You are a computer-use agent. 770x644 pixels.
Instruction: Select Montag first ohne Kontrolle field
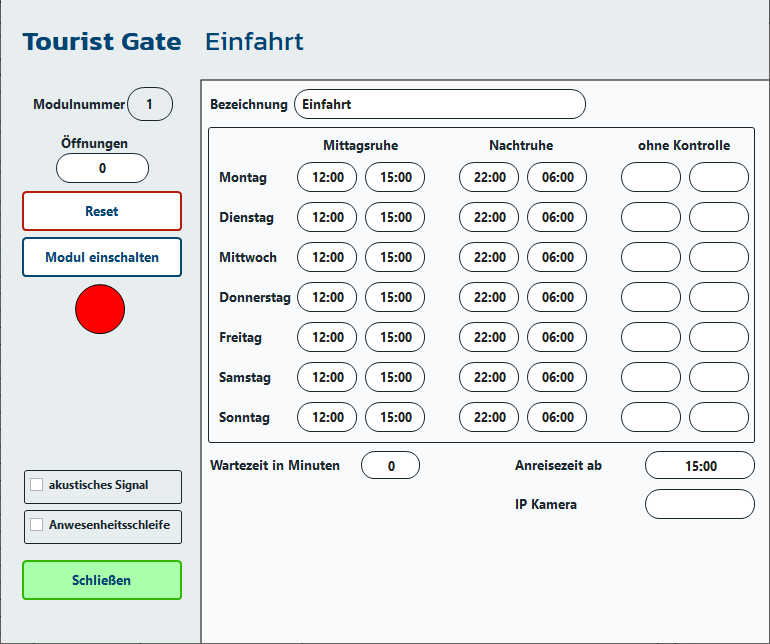[x=651, y=177]
